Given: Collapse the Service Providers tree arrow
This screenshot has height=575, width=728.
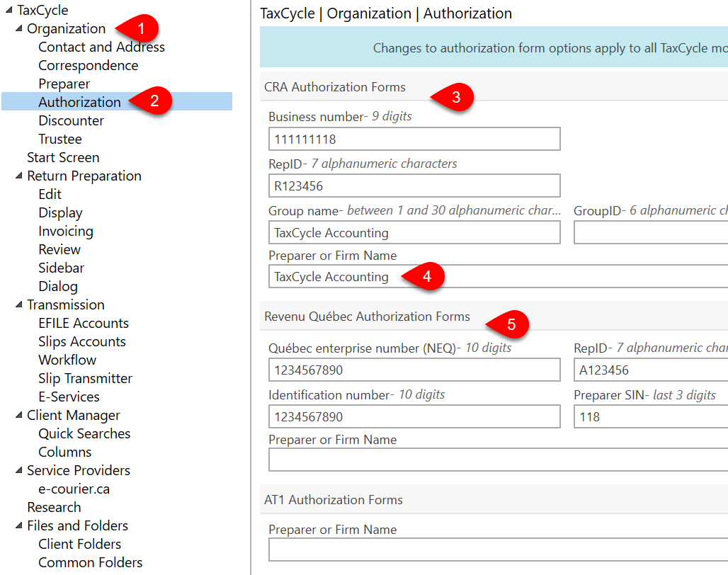Looking at the screenshot, I should [18, 470].
